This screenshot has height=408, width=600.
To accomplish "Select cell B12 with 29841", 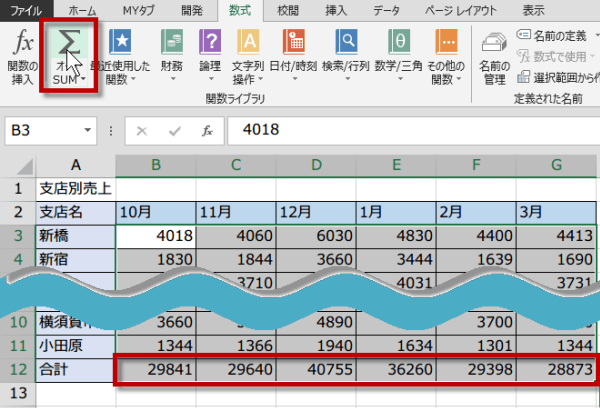I will coord(155,369).
